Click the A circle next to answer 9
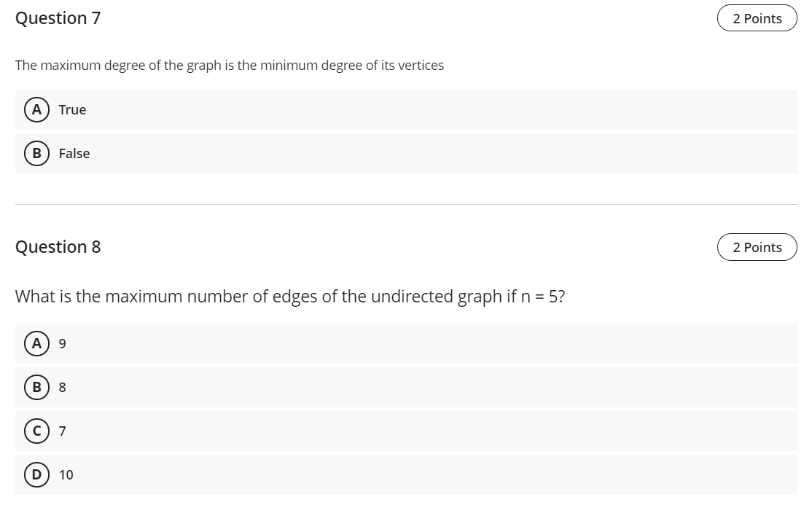The width and height of the screenshot is (812, 513). 36,343
